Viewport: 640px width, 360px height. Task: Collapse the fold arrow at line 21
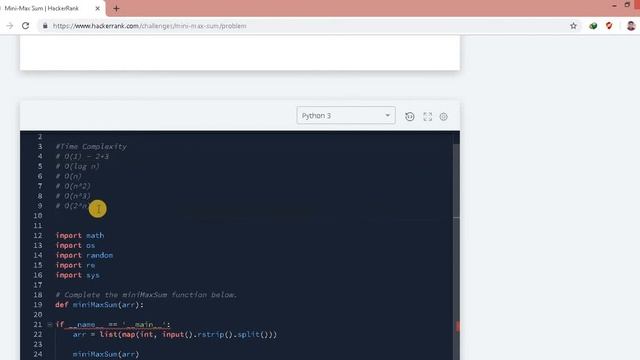click(50, 325)
